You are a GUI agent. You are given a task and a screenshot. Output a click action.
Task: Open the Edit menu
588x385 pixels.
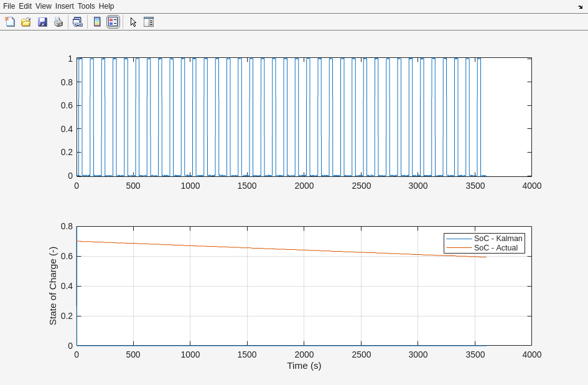click(25, 6)
